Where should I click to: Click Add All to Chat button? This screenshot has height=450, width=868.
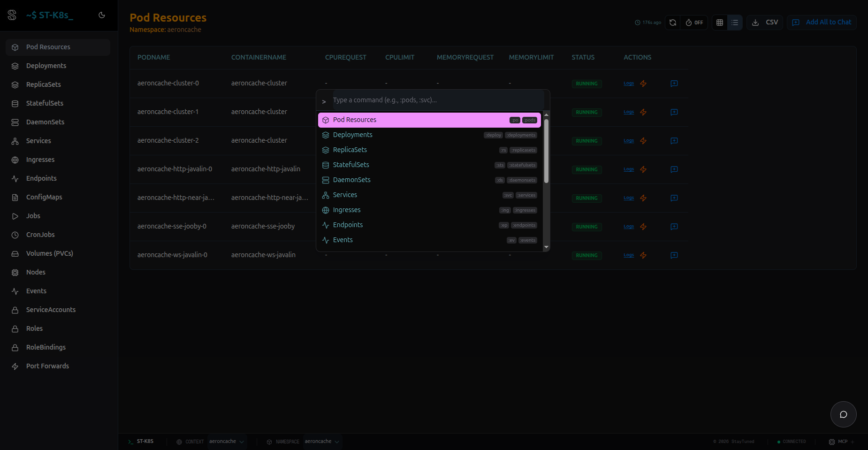822,23
